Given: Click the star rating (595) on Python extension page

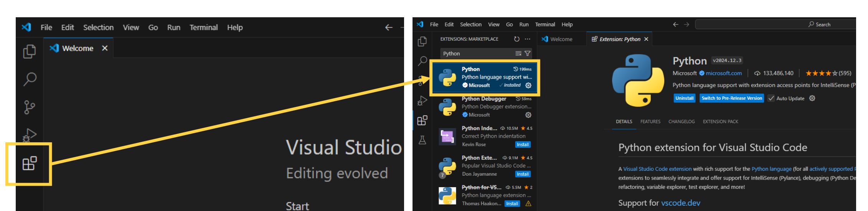Looking at the screenshot, I should point(828,73).
